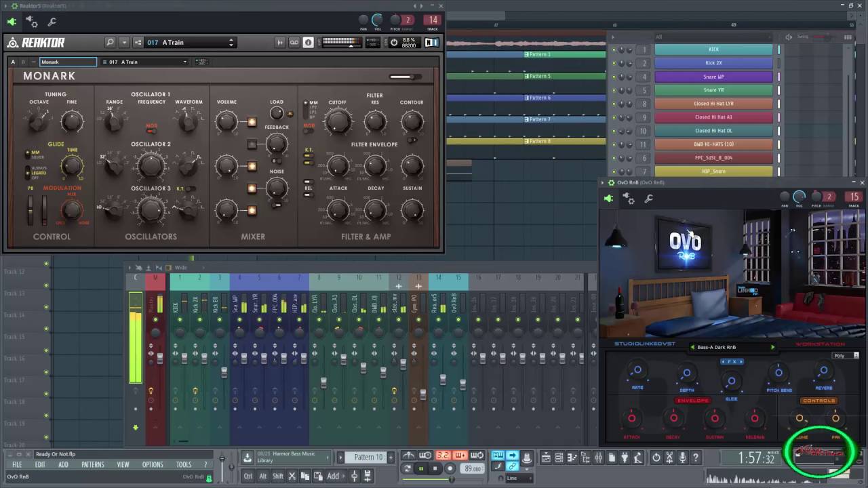This screenshot has width=868, height=488.
Task: Toggle the first mixer channel on button in Monark
Action: tap(252, 122)
